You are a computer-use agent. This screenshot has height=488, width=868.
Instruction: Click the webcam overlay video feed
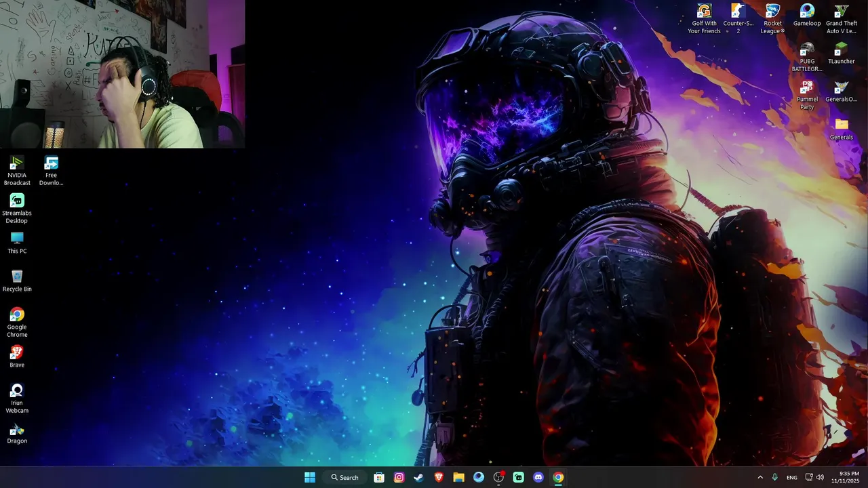(x=122, y=74)
